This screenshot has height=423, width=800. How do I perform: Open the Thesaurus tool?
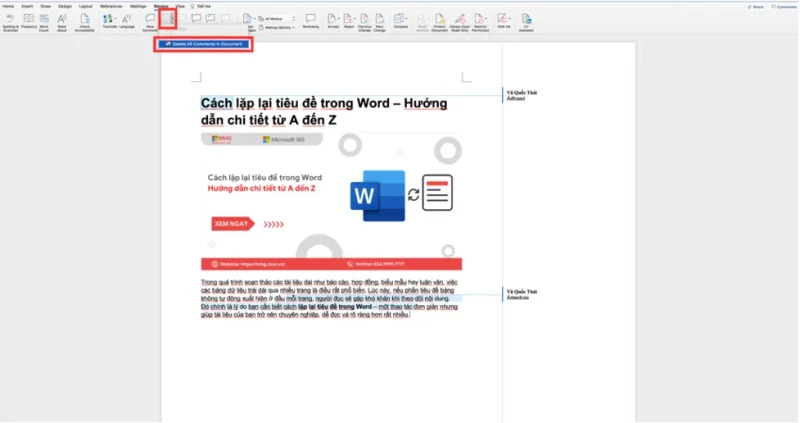(x=29, y=22)
